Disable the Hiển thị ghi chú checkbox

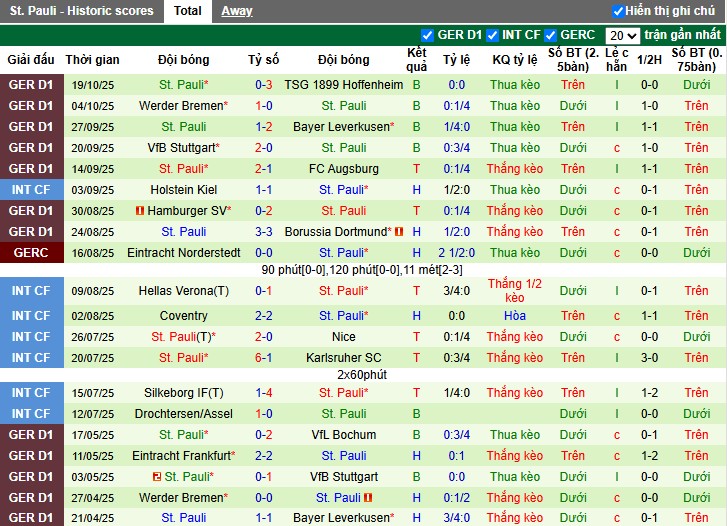tap(618, 11)
